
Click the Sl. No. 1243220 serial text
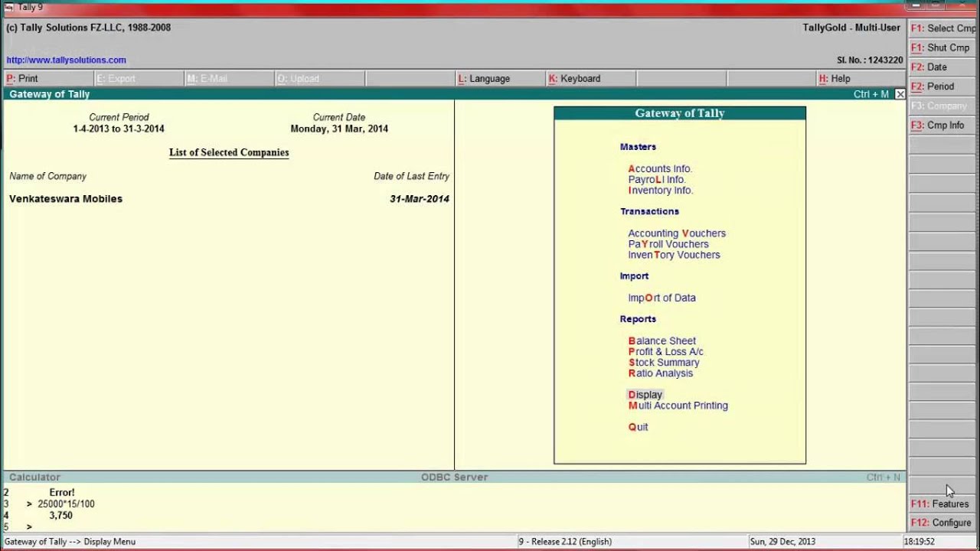click(870, 60)
